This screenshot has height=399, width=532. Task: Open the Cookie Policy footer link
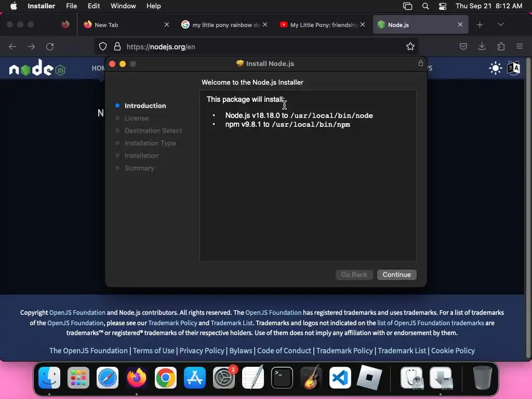pyautogui.click(x=453, y=351)
